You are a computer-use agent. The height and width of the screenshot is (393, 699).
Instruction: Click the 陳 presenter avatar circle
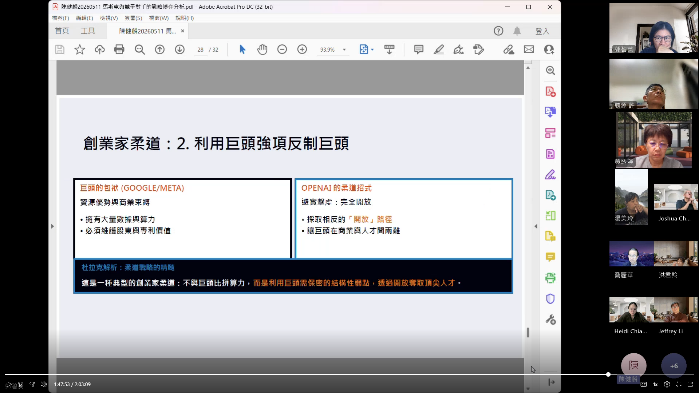pyautogui.click(x=633, y=365)
